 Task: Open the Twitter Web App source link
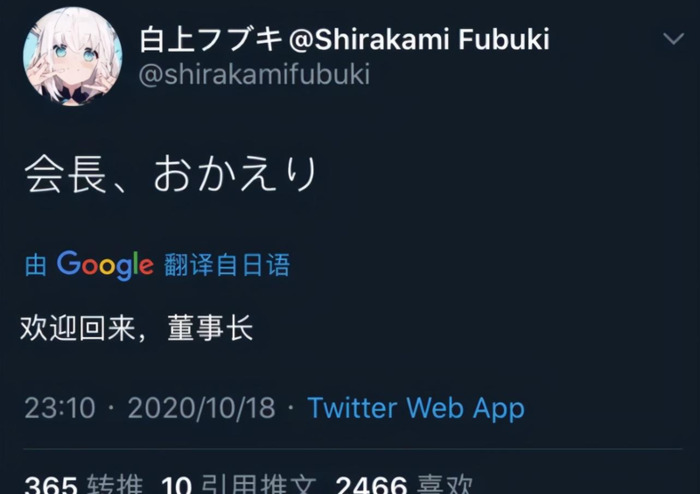(x=415, y=408)
